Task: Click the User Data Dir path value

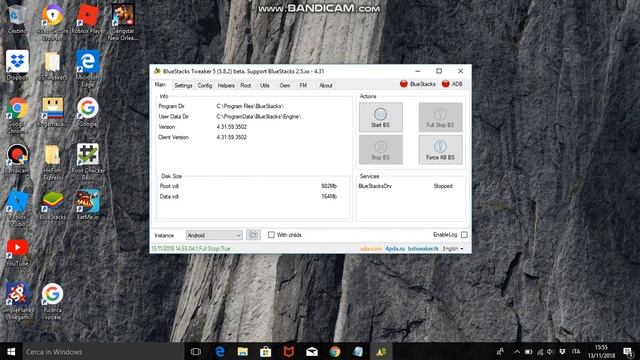Action: (x=259, y=117)
